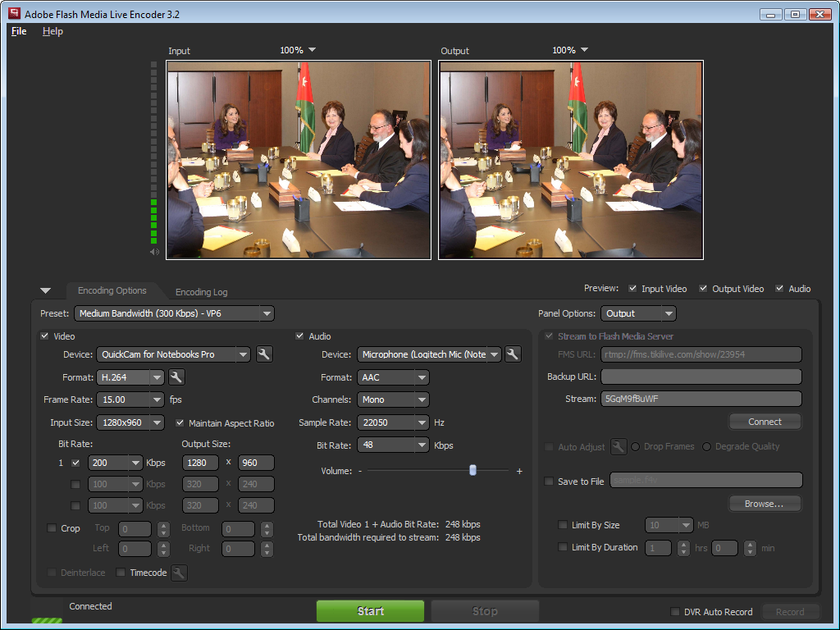Screen dimensions: 840x630
Task: Open video Device dropdown QuickCam
Action: pyautogui.click(x=174, y=354)
